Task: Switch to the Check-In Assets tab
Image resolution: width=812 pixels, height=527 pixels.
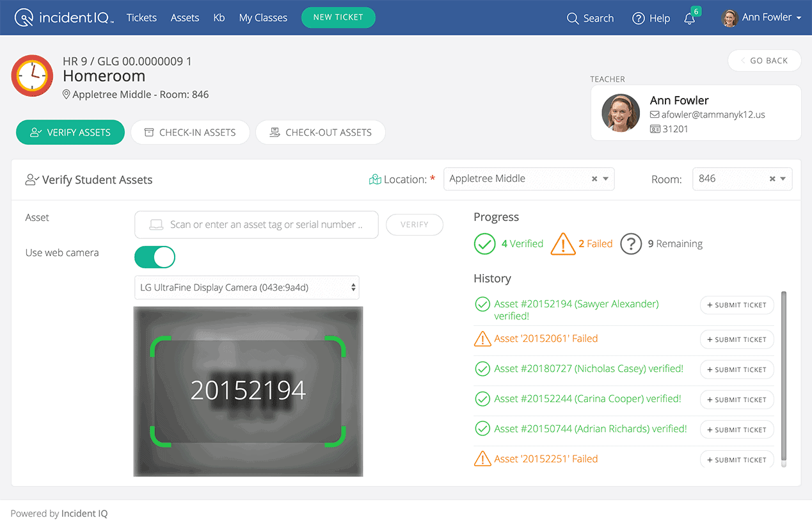Action: 190,133
